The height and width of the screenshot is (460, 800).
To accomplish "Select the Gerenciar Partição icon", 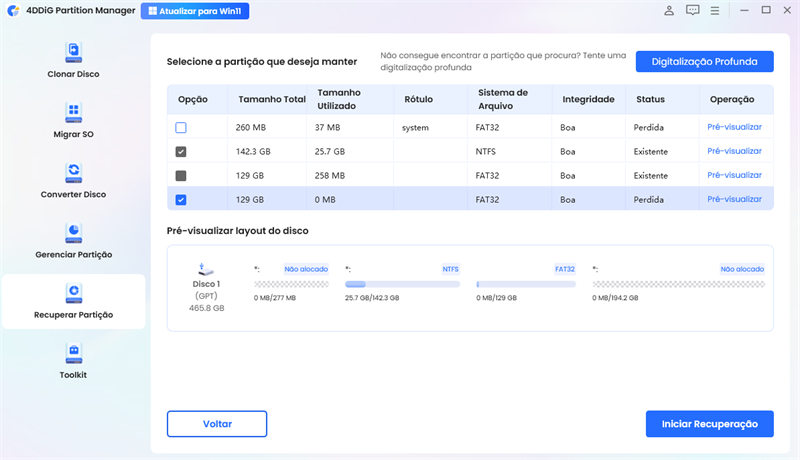I will 73,232.
